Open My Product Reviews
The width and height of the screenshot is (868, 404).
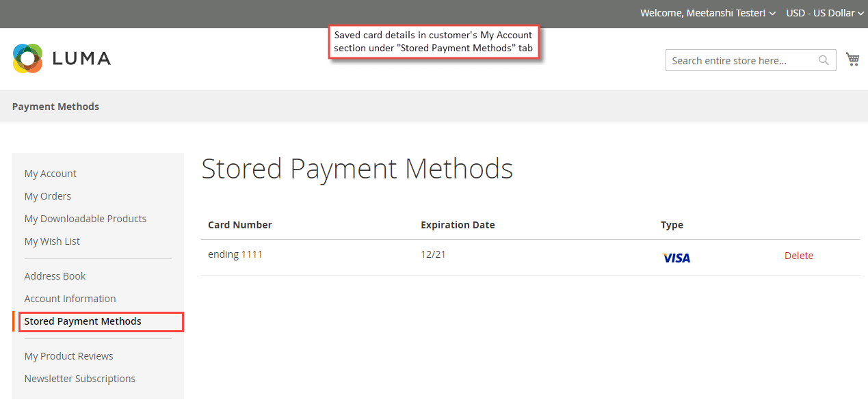click(68, 355)
